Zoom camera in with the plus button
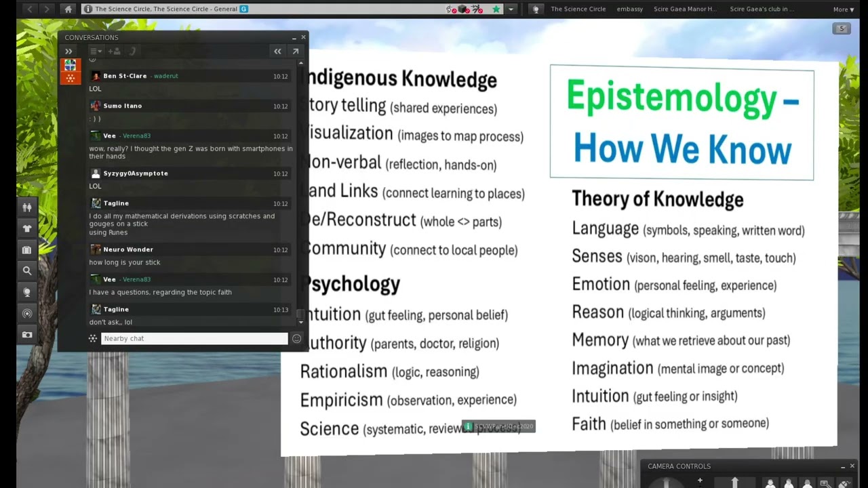The height and width of the screenshot is (488, 868). (x=700, y=481)
